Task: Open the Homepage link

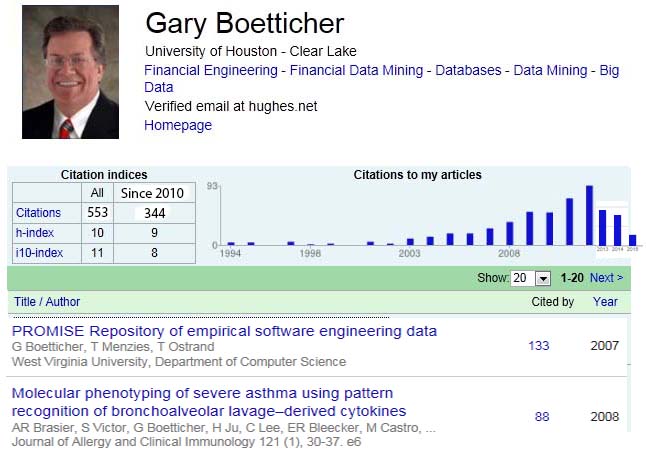Action: 178,125
